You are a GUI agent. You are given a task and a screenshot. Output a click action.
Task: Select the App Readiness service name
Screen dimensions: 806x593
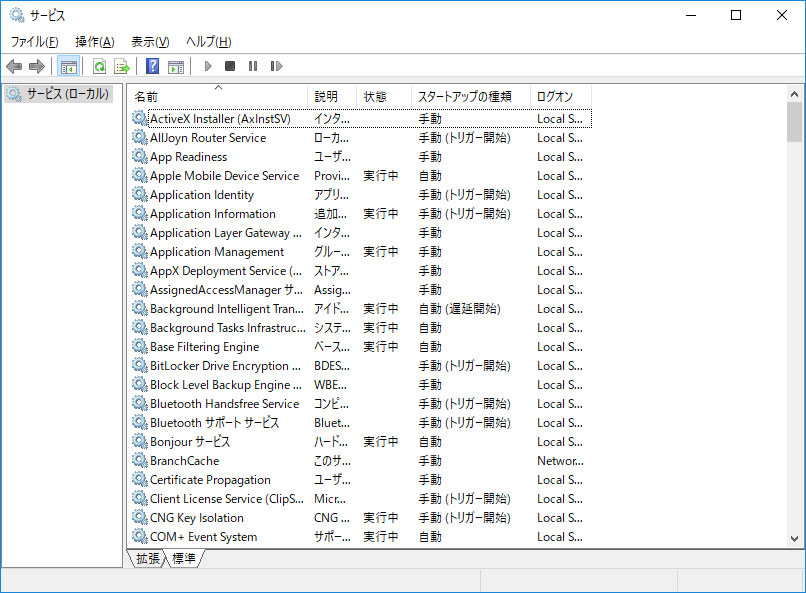188,157
